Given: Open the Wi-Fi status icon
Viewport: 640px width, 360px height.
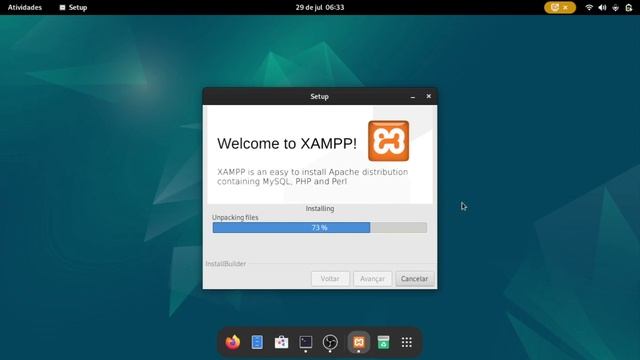Looking at the screenshot, I should [x=589, y=7].
